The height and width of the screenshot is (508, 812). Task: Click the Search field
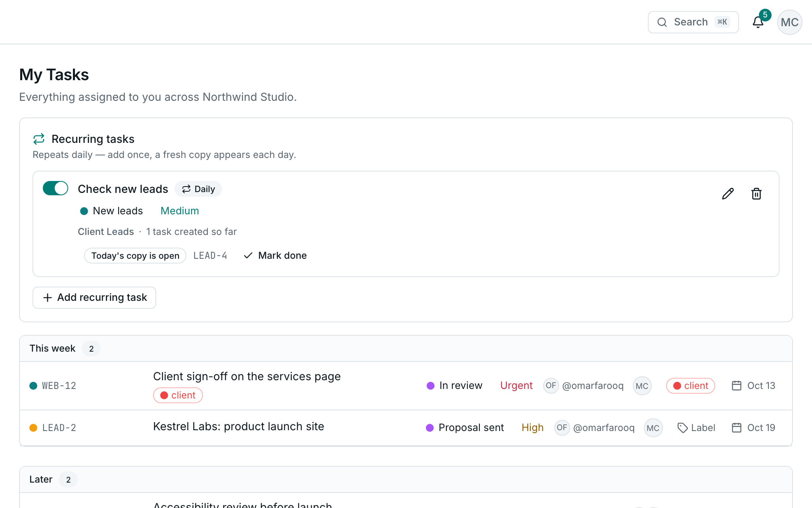click(693, 22)
